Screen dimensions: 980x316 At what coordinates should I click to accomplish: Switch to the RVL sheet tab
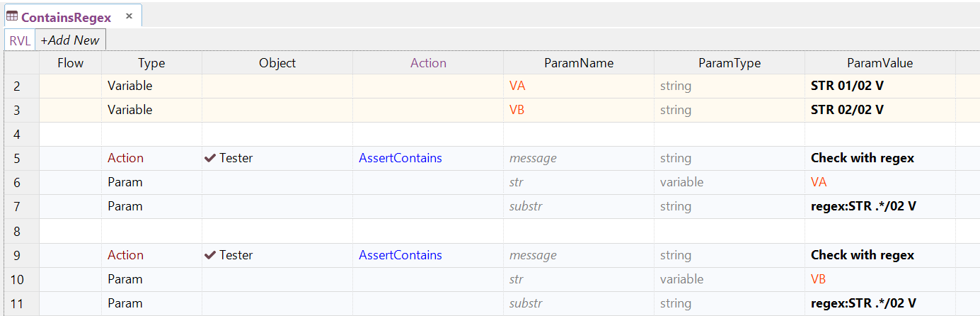[20, 40]
